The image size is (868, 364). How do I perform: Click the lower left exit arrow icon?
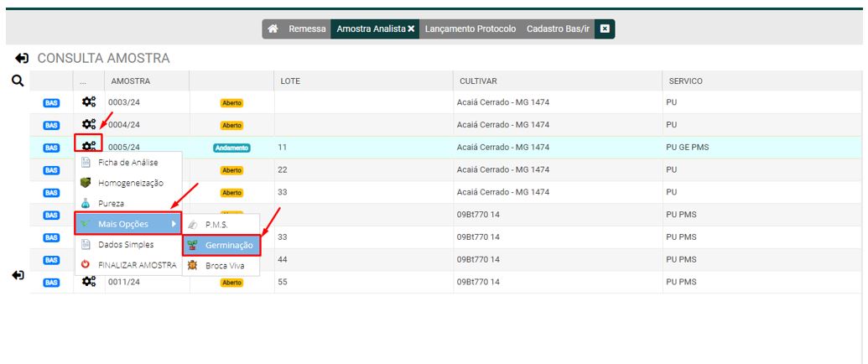pyautogui.click(x=19, y=276)
